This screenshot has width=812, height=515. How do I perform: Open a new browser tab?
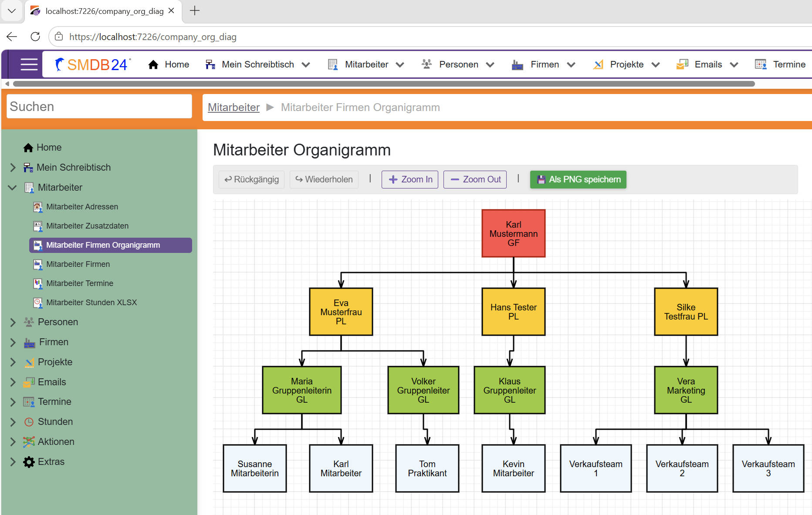195,11
